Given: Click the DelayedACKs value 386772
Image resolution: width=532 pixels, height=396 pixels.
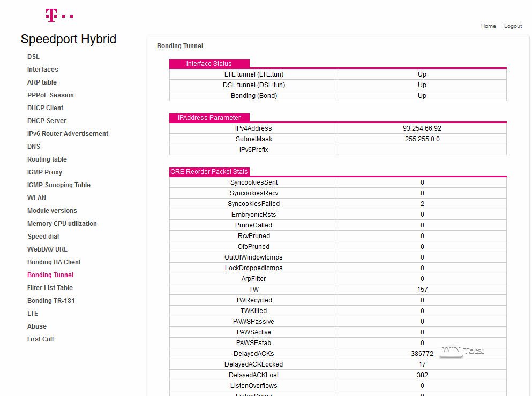Looking at the screenshot, I should [422, 354].
